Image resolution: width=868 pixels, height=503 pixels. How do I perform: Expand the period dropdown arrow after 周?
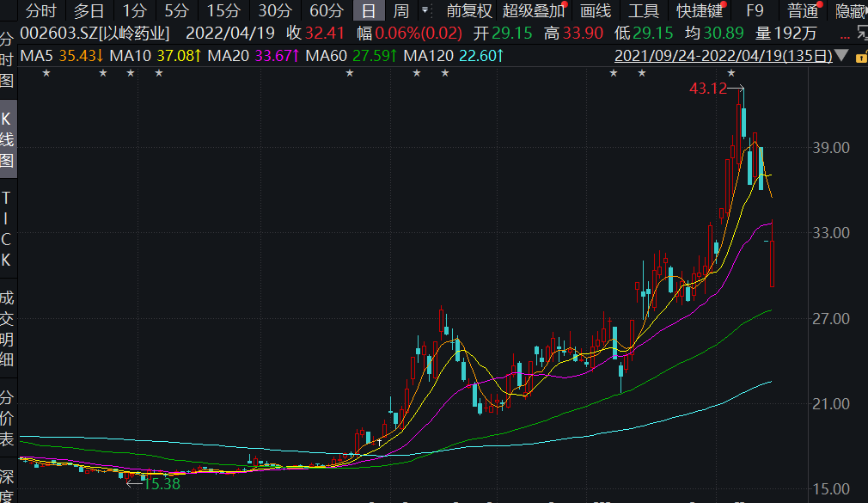424,11
